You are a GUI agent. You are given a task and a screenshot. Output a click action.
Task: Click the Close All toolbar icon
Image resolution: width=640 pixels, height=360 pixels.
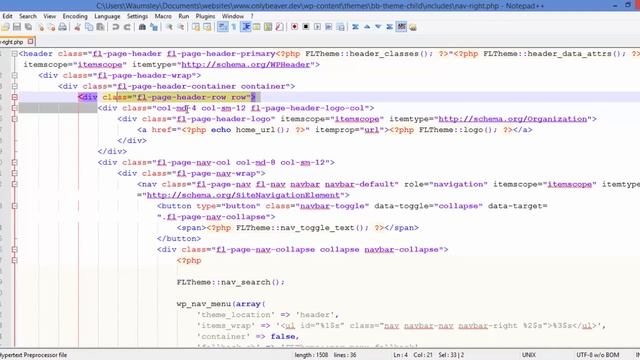coord(51,27)
